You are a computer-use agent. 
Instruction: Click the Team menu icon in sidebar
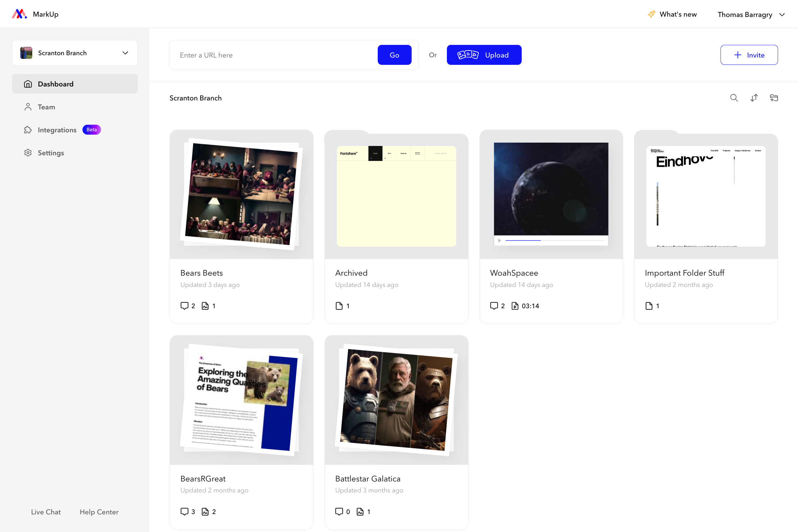[x=28, y=107]
